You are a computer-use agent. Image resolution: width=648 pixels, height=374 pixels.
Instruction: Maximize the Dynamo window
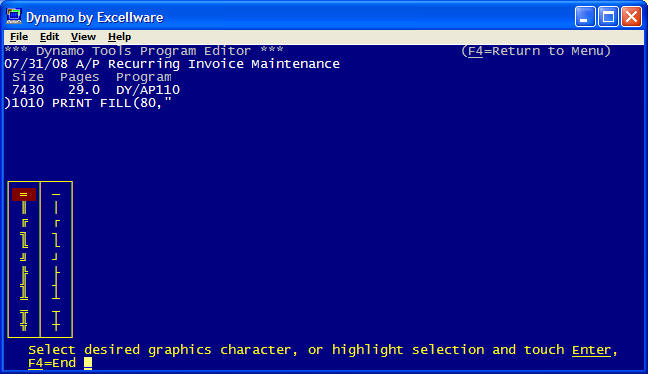(608, 17)
